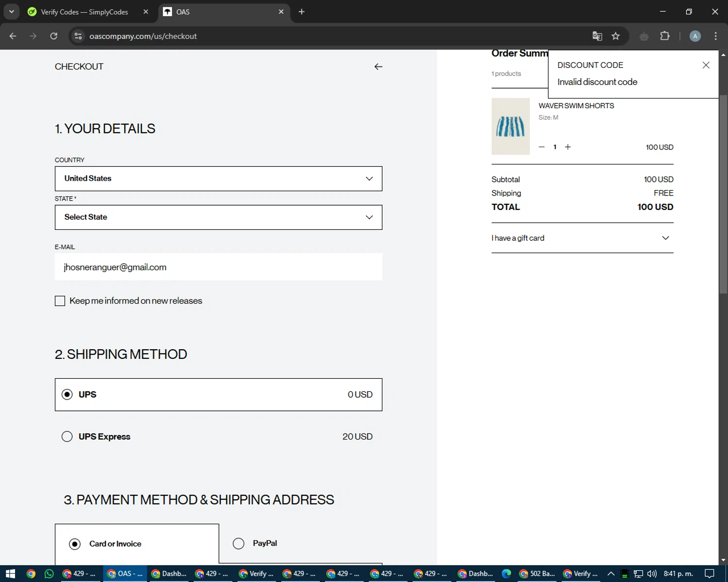728x582 pixels.
Task: Open Microsoft Edge from taskbar
Action: click(507, 574)
